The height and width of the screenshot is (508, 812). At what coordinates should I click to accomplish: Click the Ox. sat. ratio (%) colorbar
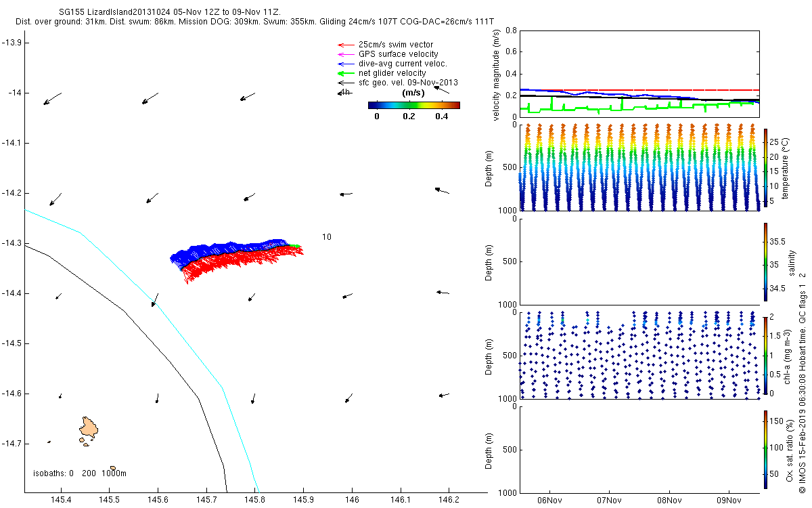coord(765,449)
